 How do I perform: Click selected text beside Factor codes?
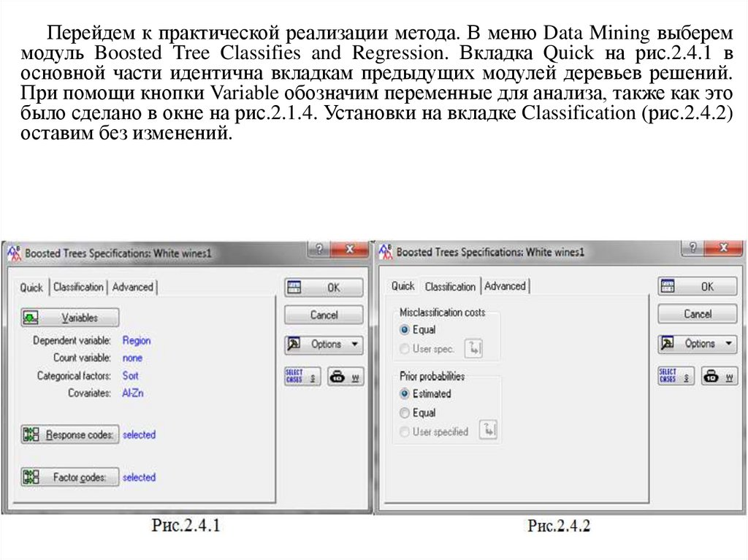pos(139,477)
